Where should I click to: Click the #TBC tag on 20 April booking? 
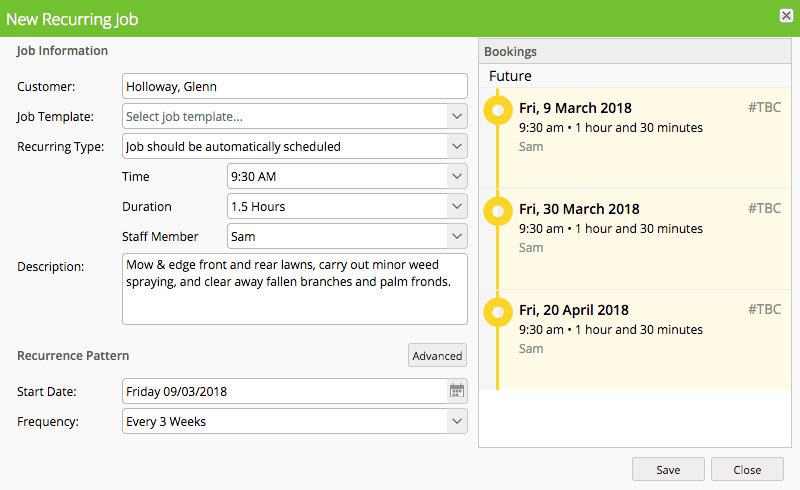point(764,310)
